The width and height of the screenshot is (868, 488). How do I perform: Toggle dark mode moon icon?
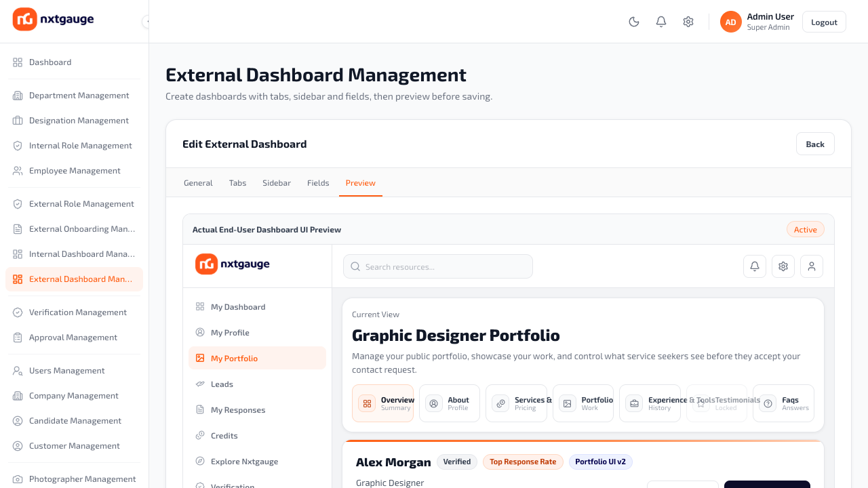[634, 22]
